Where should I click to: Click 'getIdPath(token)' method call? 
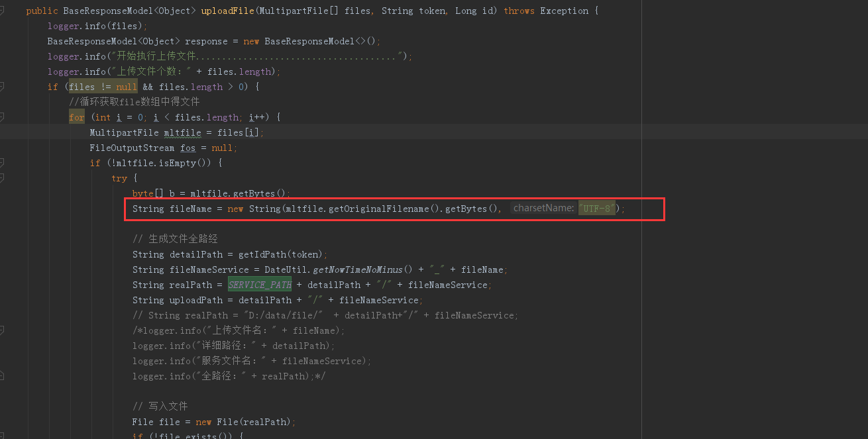pyautogui.click(x=280, y=254)
